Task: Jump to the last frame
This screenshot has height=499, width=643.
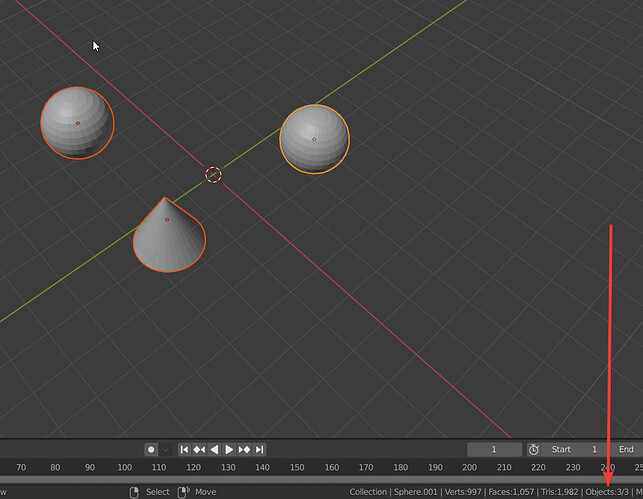Action: pos(259,450)
